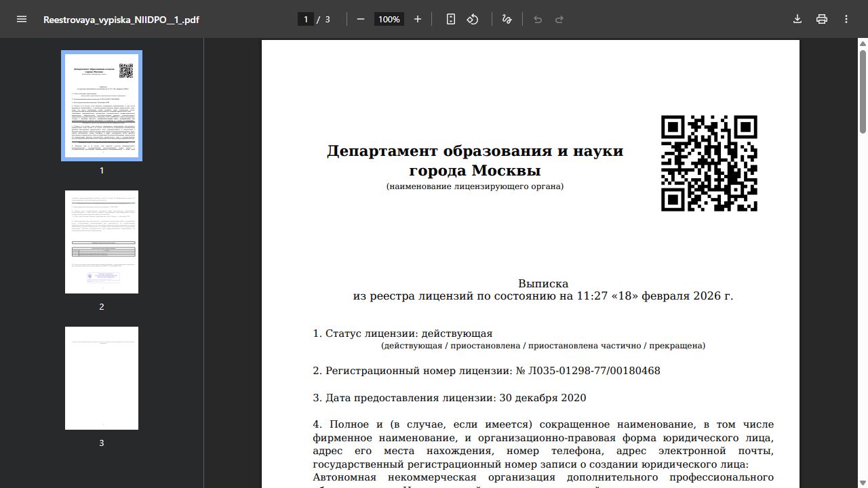Click the file name Reestrovaya_vypiska_NIIDPO__1_.pdf
Screen dimensions: 868x488
[x=121, y=20]
